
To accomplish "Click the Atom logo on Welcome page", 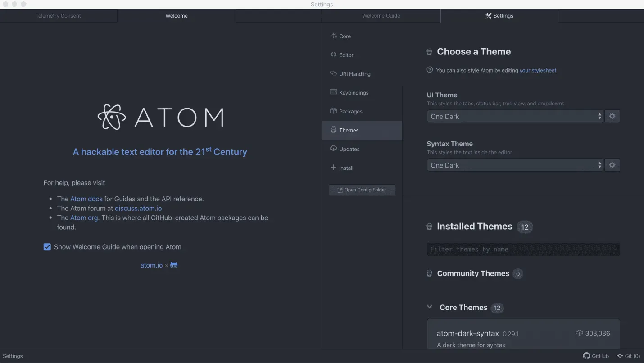I will 160,117.
